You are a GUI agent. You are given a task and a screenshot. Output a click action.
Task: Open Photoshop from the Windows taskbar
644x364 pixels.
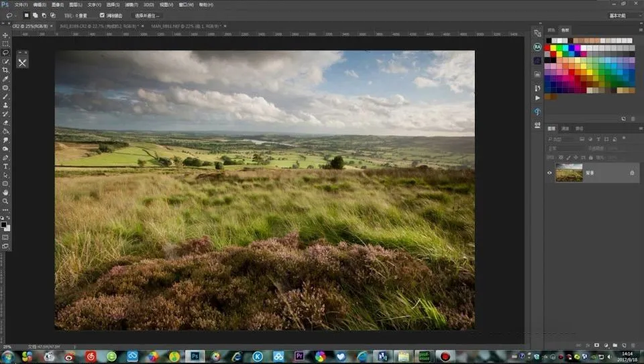click(x=195, y=356)
